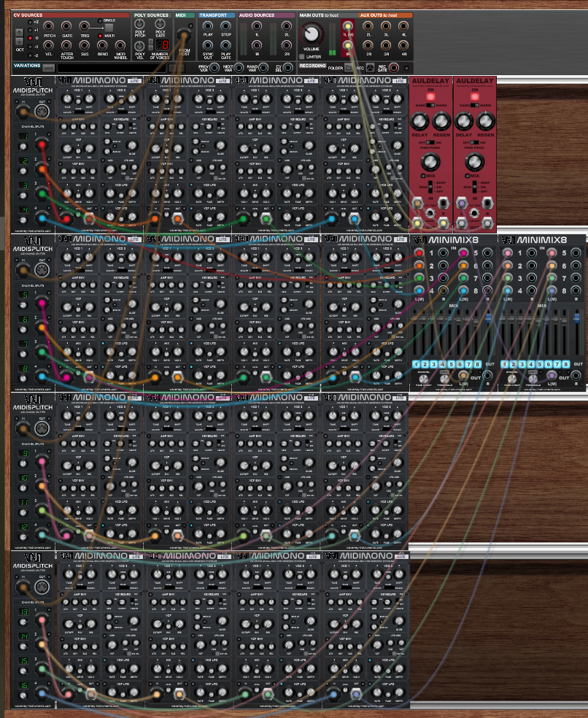Open the recording folder icon
The image size is (588, 718).
click(x=349, y=68)
